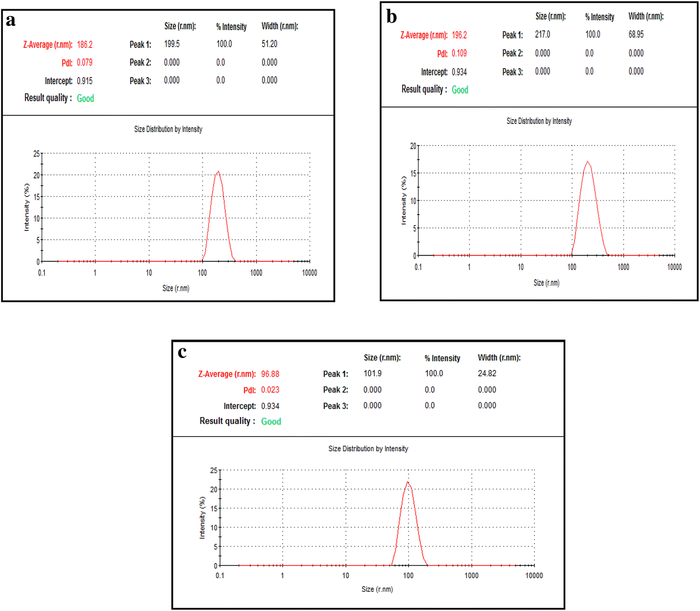
Task: Click Peak 1 width 24.82 in panel c
Action: pos(487,374)
